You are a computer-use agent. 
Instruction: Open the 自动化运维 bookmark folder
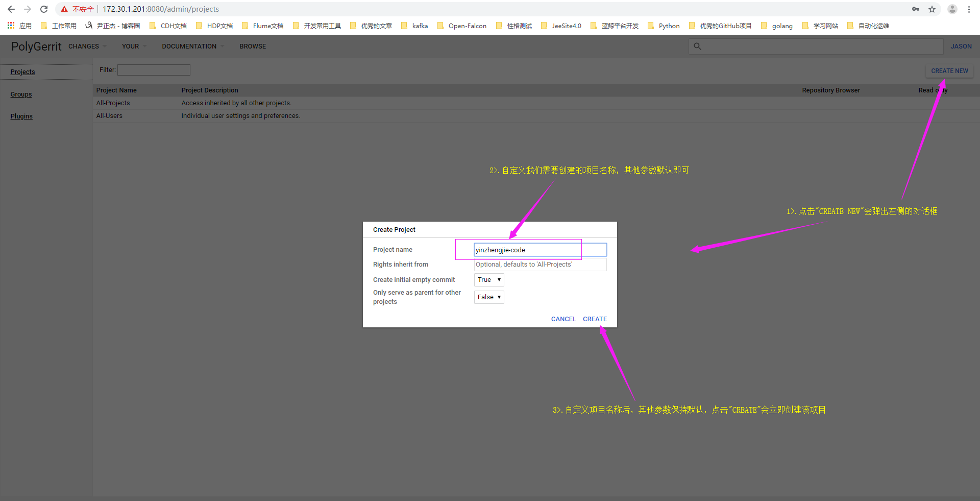click(x=868, y=26)
